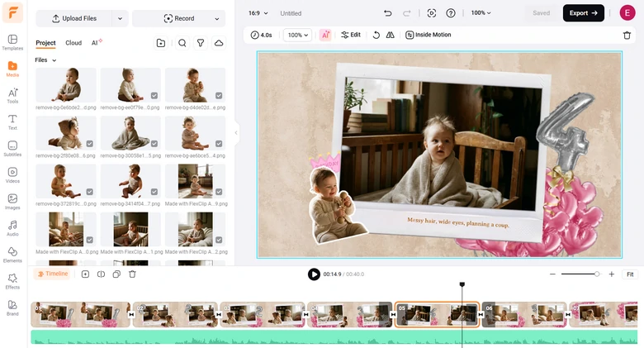Click the media search icon

click(x=182, y=43)
